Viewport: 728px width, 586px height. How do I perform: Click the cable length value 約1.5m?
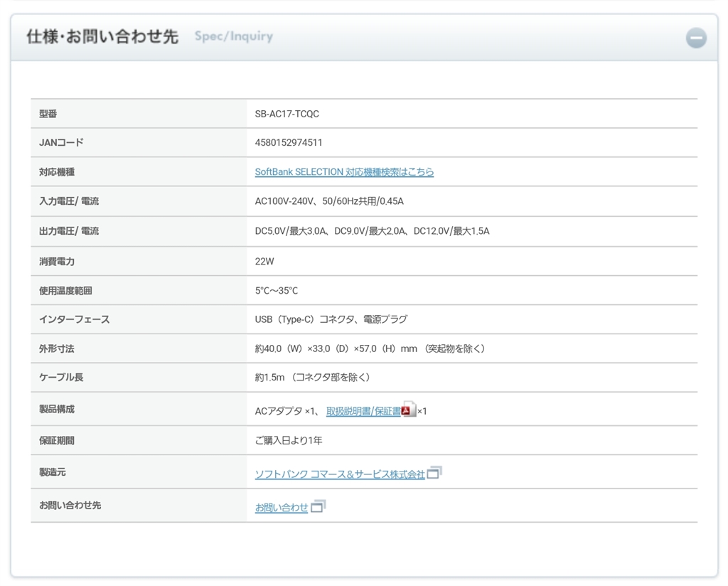(269, 378)
